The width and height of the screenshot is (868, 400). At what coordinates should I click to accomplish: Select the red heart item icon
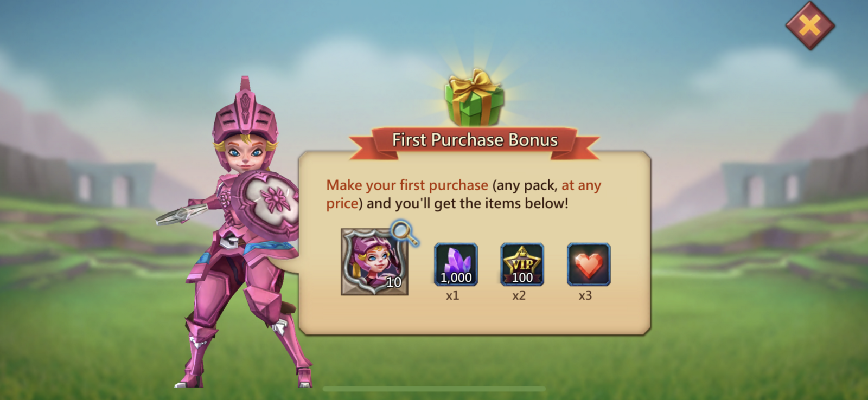point(589,264)
